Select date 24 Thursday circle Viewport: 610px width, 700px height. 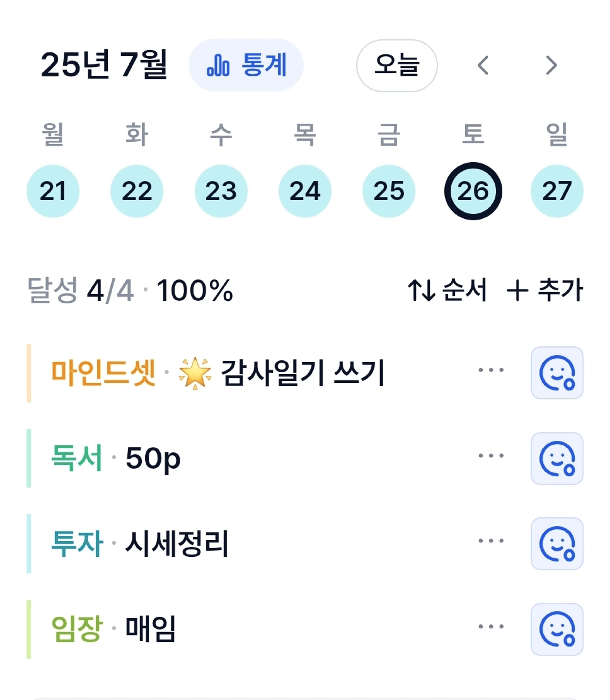click(x=305, y=191)
